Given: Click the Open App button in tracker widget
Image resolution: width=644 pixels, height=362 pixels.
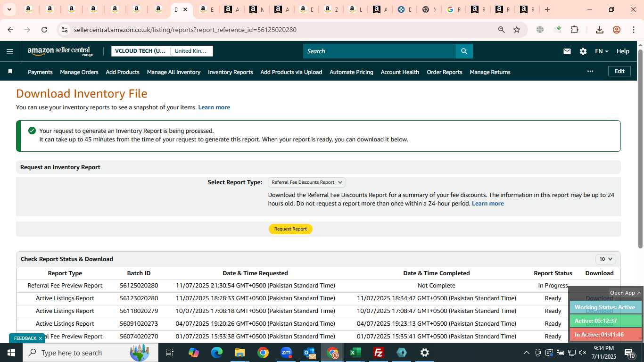Looking at the screenshot, I should [625, 293].
